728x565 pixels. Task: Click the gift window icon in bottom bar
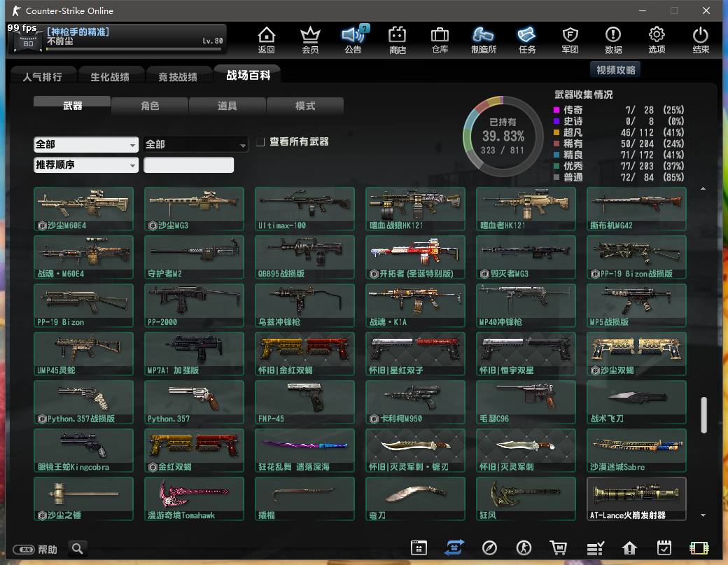click(419, 548)
